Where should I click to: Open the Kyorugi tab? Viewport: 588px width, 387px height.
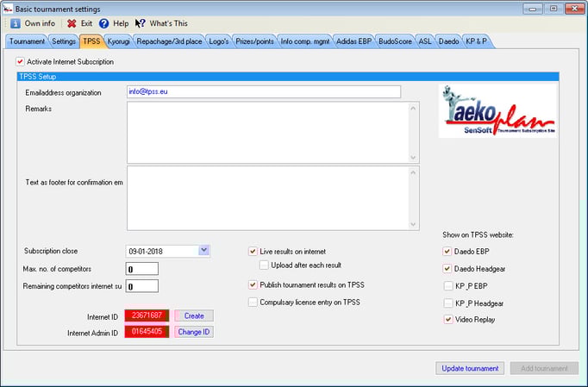(118, 41)
